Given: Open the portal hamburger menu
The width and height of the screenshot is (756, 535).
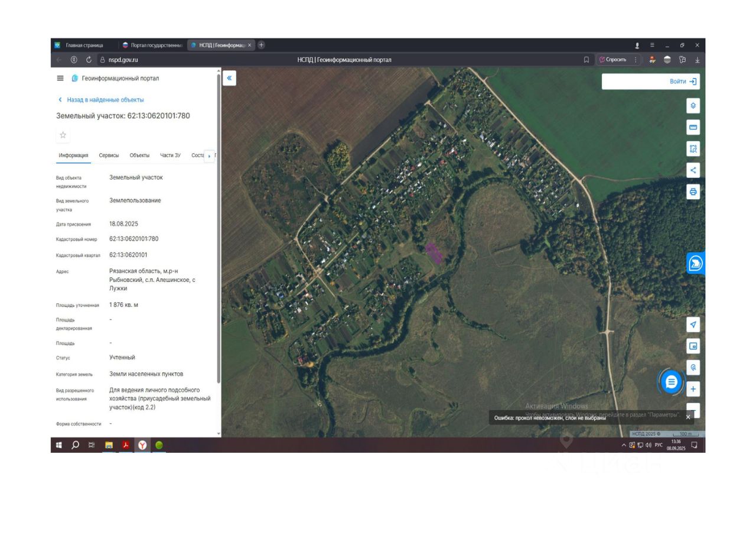Looking at the screenshot, I should coord(60,78).
